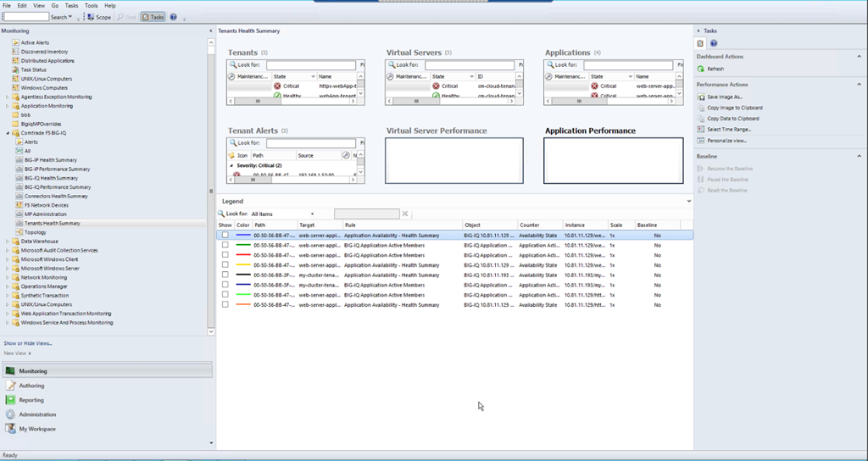Click the Show or Hide Views link
868x461 pixels.
[x=28, y=343]
